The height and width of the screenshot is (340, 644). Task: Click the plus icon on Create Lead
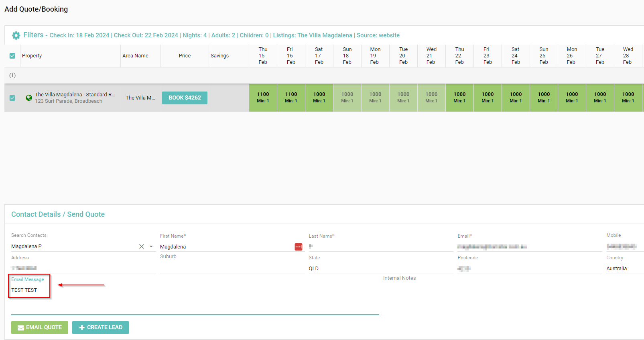82,328
